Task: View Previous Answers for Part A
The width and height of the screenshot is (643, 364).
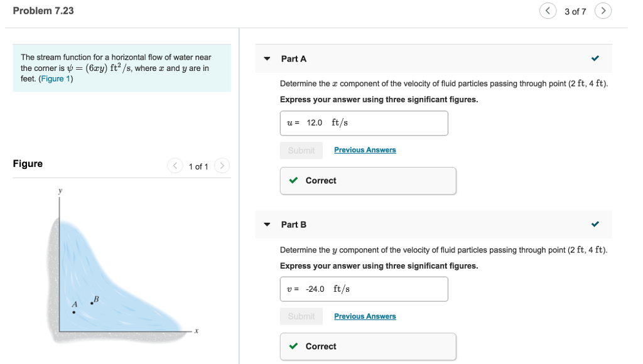Action: point(365,150)
